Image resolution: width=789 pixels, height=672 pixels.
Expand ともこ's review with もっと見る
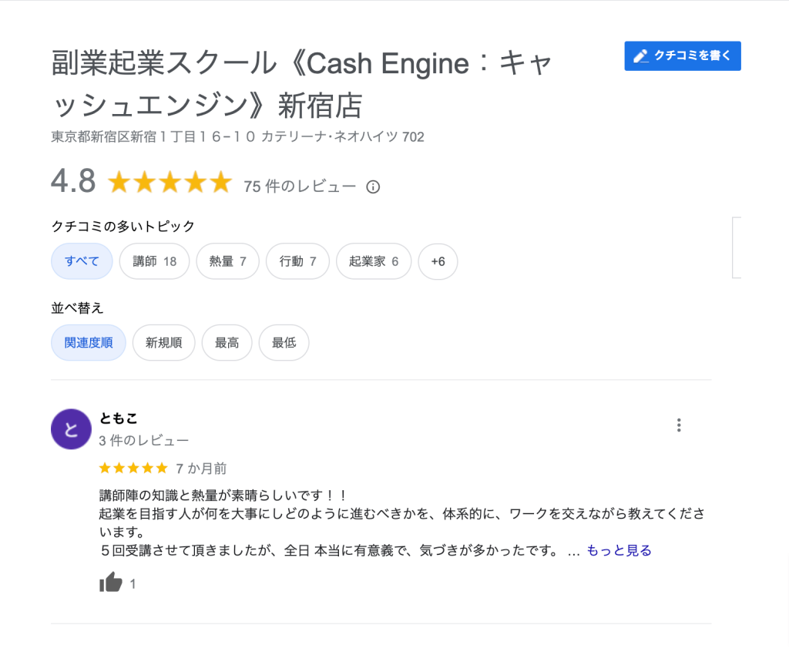[x=618, y=550]
